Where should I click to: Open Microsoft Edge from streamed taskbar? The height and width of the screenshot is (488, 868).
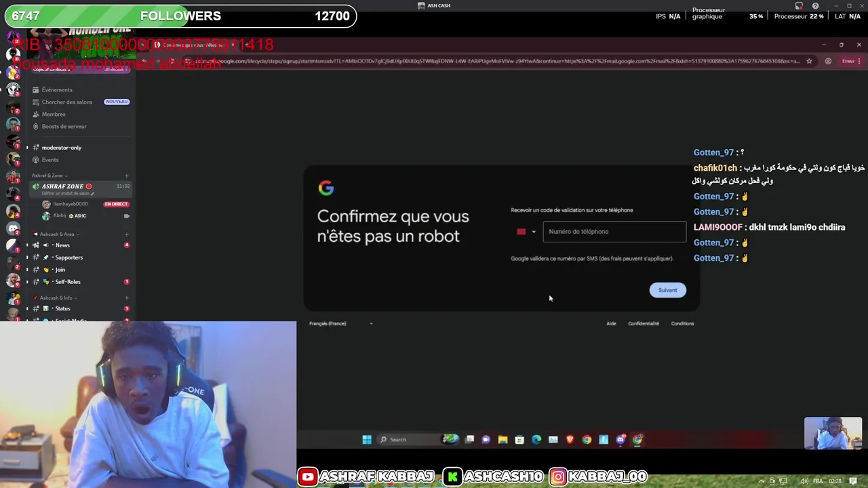point(536,439)
